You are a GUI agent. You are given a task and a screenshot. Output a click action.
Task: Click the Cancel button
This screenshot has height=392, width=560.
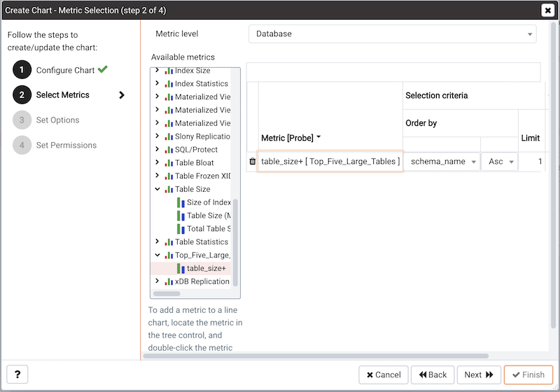point(383,374)
